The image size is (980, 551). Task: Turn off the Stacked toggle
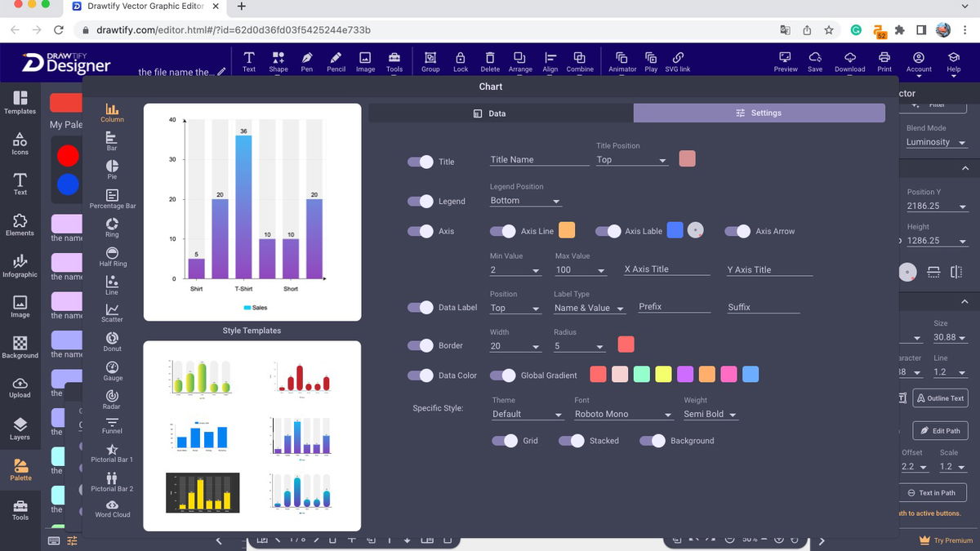point(571,440)
